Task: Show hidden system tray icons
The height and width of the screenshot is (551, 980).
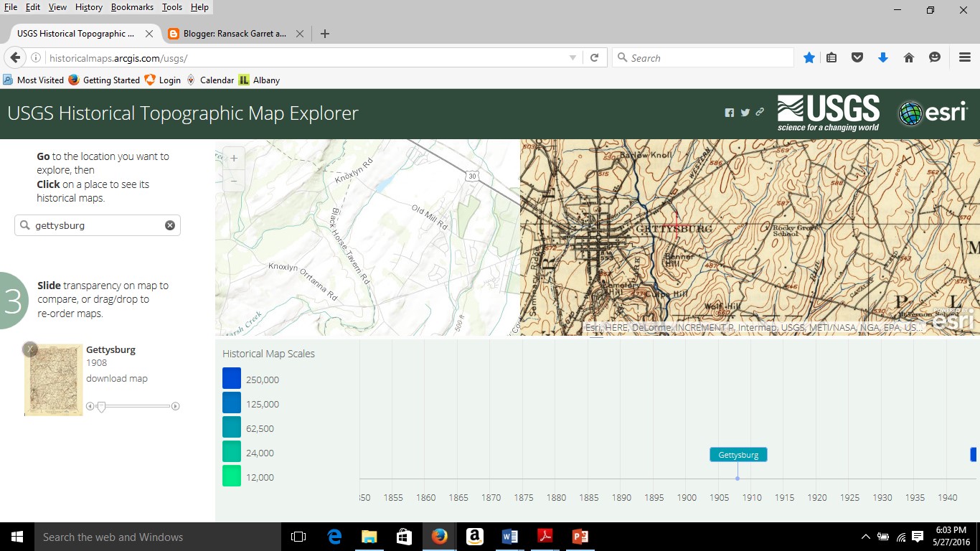Action: click(866, 537)
